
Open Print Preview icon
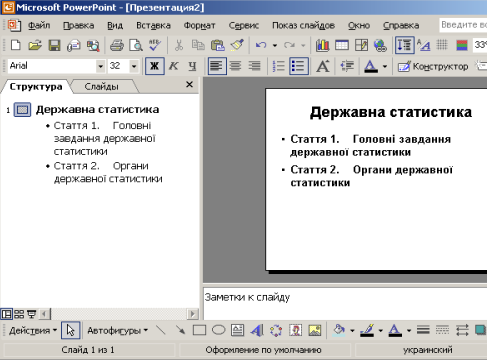pos(136,45)
